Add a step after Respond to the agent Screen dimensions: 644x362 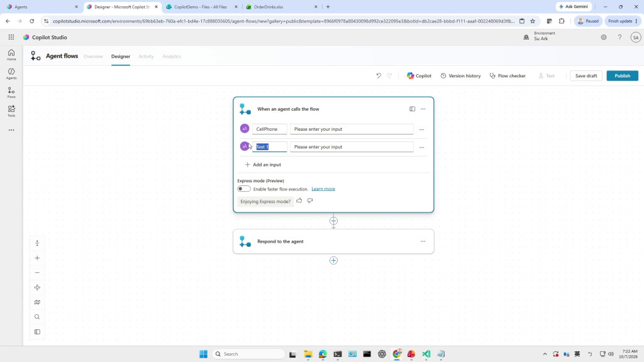pos(333,261)
